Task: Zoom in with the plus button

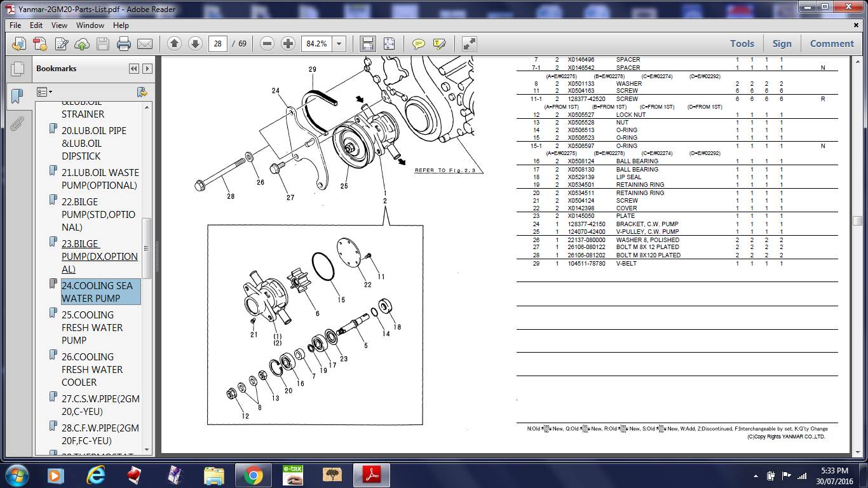Action: pyautogui.click(x=288, y=44)
